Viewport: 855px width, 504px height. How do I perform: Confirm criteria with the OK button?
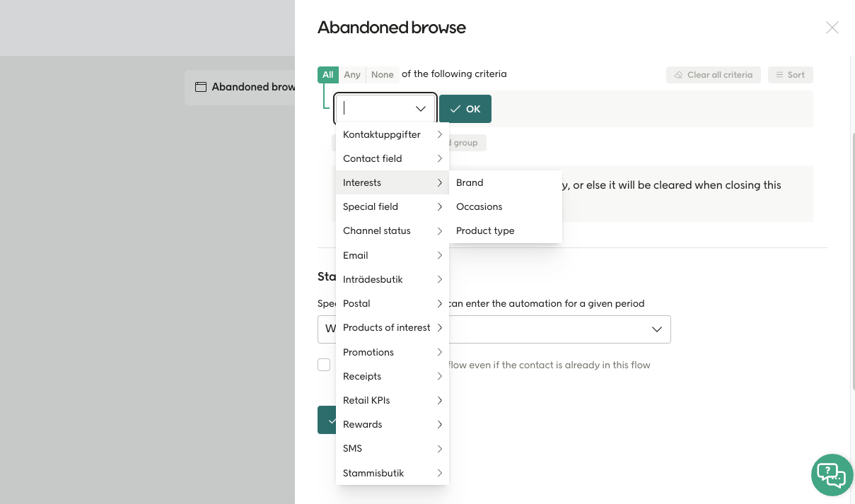tap(465, 109)
